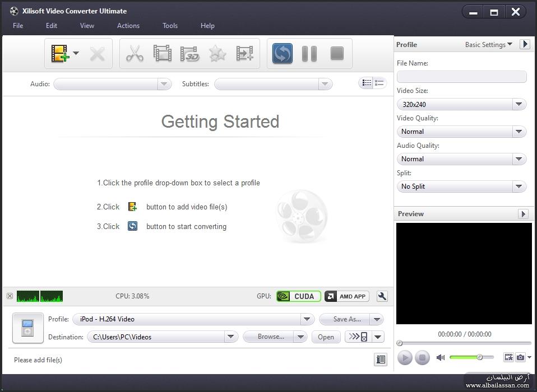Close the CPU usage graph

coord(10,296)
